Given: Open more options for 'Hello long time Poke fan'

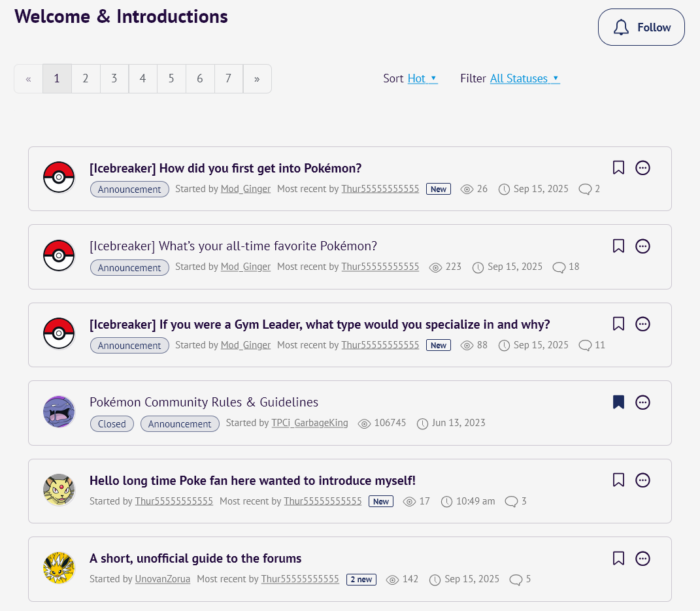Looking at the screenshot, I should click(642, 480).
